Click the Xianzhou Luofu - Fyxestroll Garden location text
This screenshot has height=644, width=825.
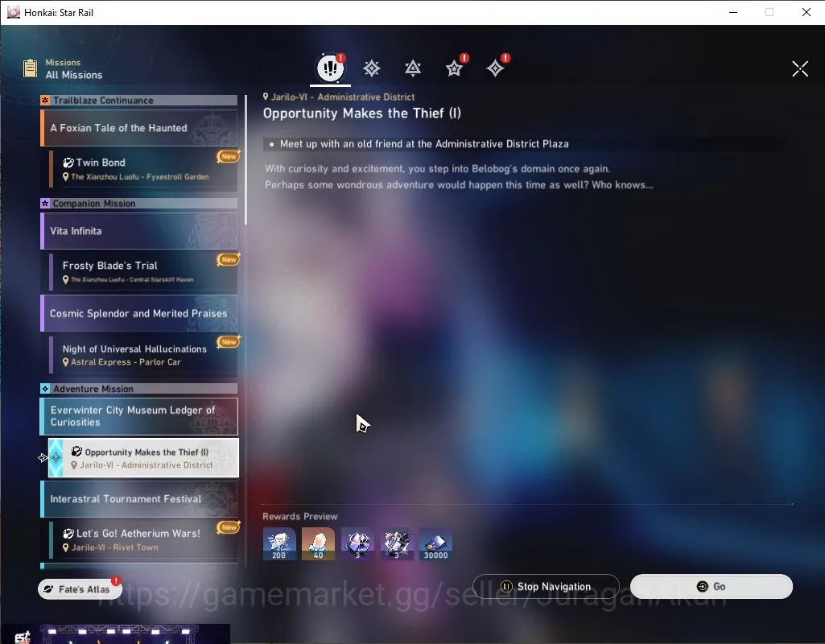click(x=140, y=177)
